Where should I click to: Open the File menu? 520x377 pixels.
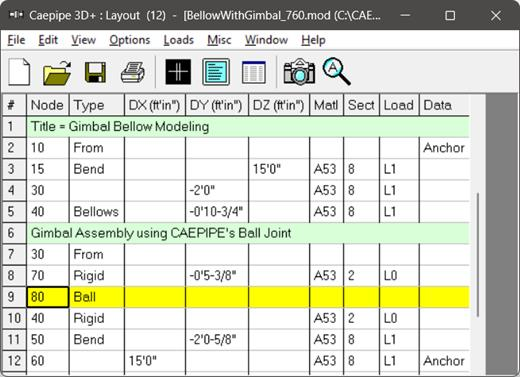[x=16, y=40]
